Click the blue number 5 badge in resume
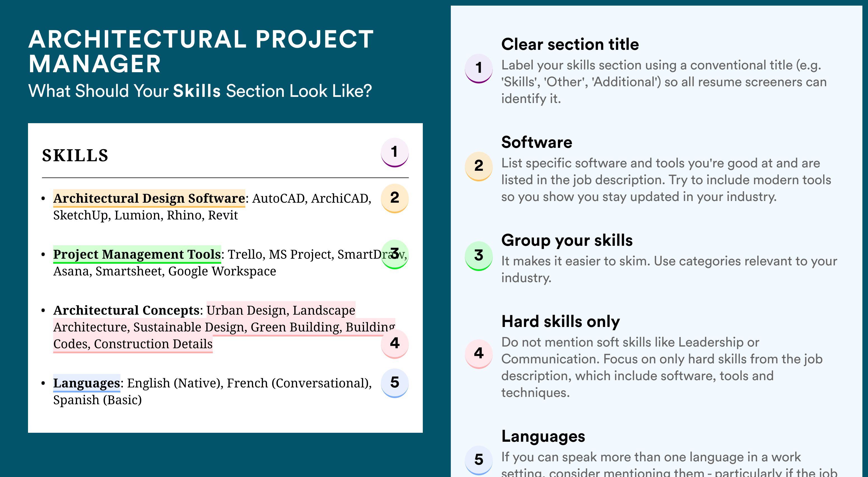The image size is (868, 477). click(395, 383)
